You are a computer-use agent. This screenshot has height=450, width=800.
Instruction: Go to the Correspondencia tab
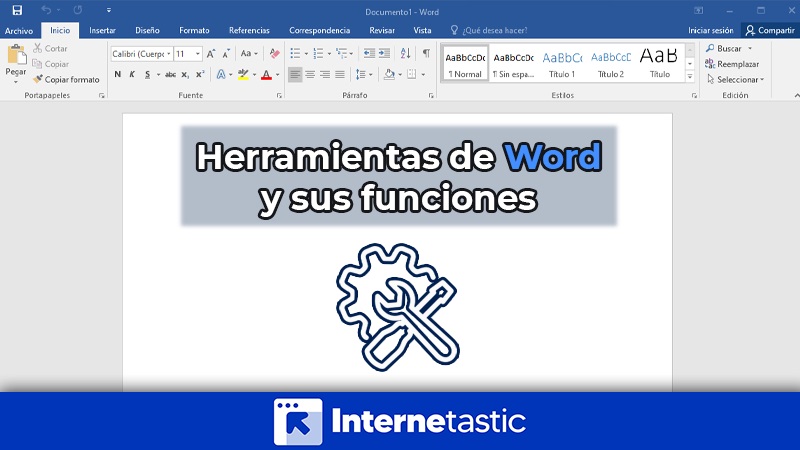(319, 31)
